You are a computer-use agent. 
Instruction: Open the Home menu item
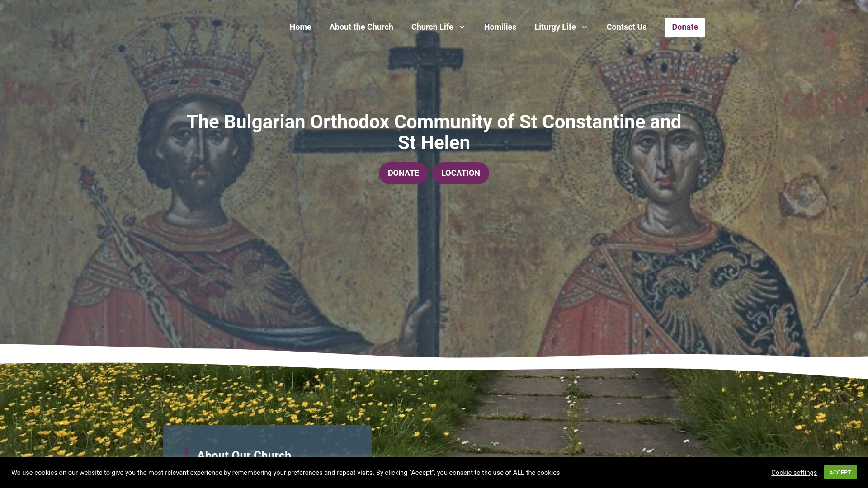300,27
